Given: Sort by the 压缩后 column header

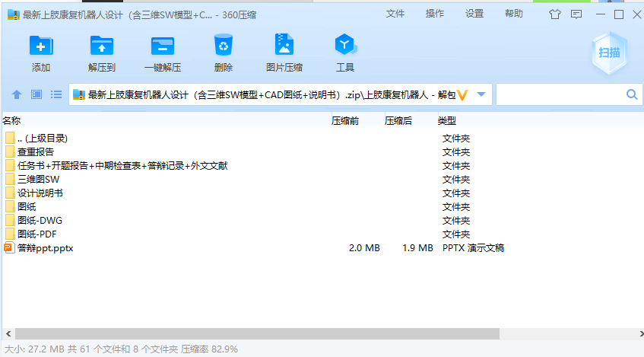Looking at the screenshot, I should (x=398, y=120).
